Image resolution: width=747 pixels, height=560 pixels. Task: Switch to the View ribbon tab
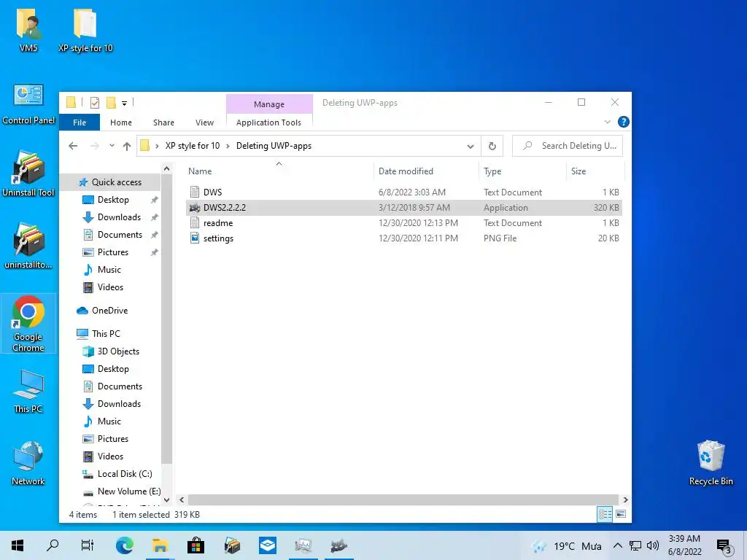tap(204, 122)
